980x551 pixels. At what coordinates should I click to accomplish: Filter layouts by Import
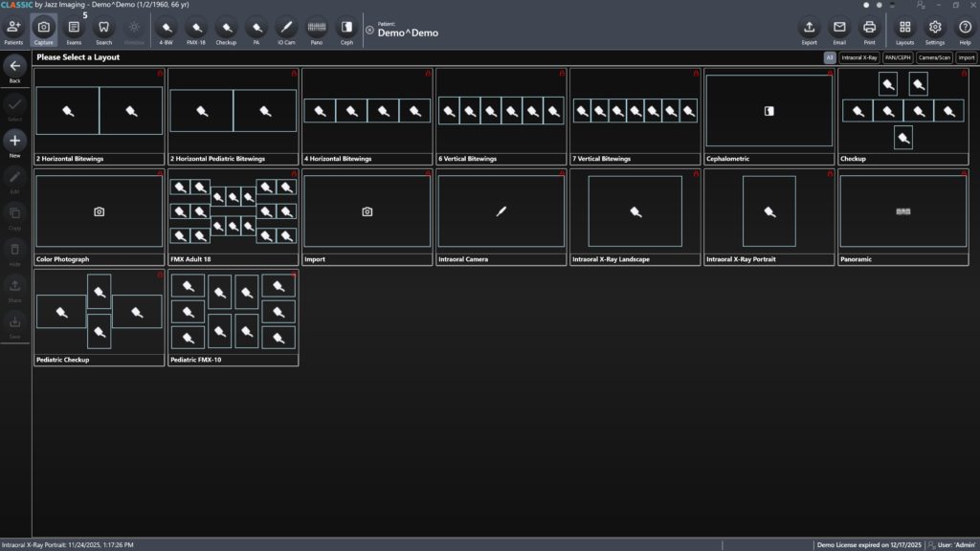967,57
